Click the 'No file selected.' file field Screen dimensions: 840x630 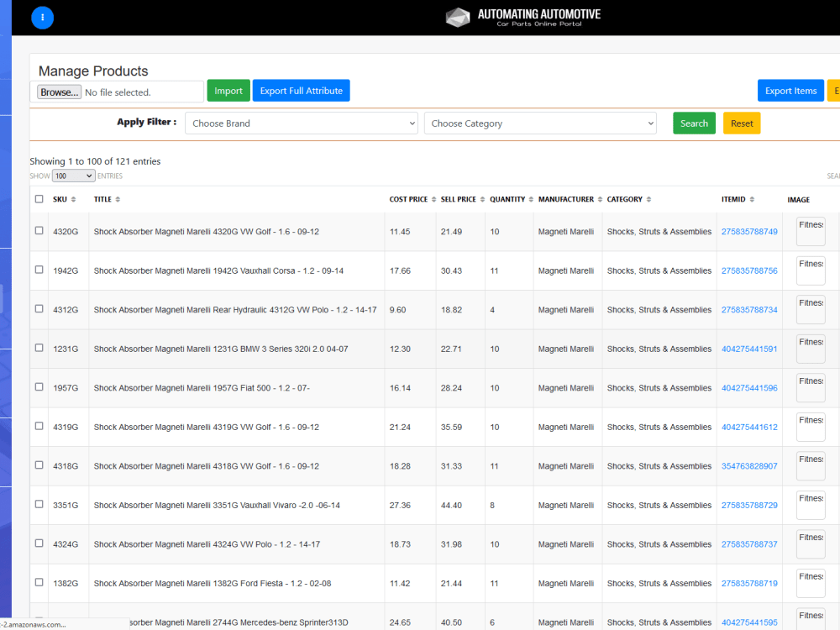118,92
